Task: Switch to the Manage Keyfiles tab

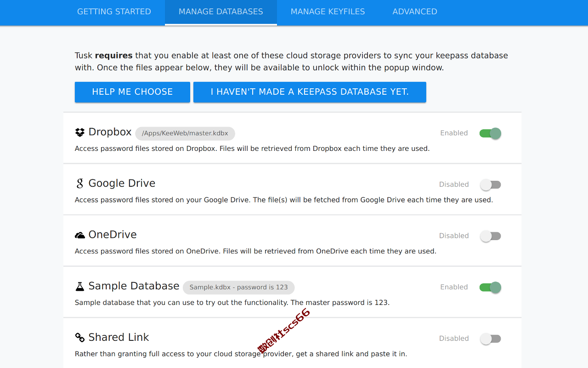Action: tap(328, 12)
